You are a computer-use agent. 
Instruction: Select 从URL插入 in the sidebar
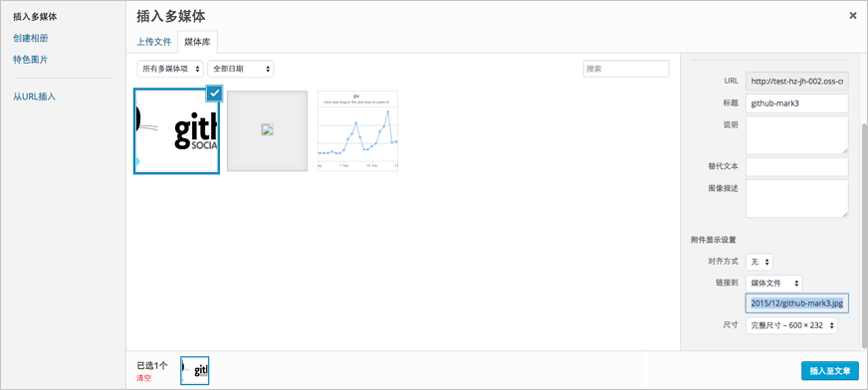[x=34, y=97]
